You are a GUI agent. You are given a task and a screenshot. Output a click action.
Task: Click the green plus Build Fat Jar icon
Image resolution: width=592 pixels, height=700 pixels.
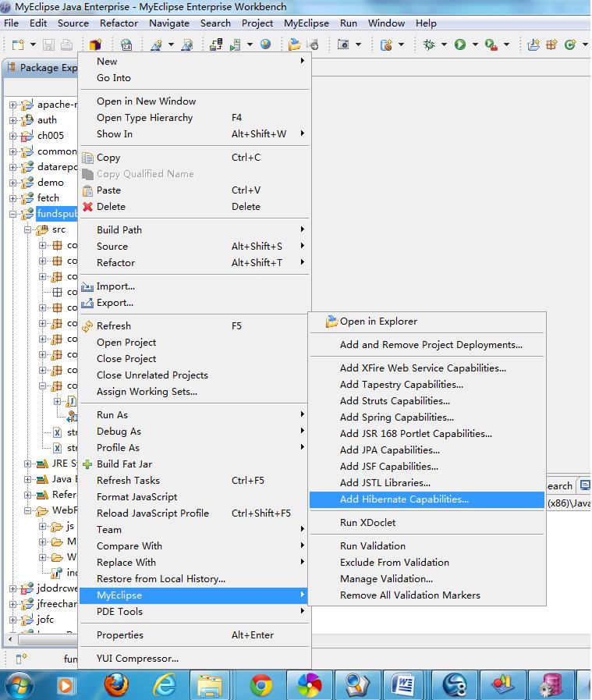88,464
